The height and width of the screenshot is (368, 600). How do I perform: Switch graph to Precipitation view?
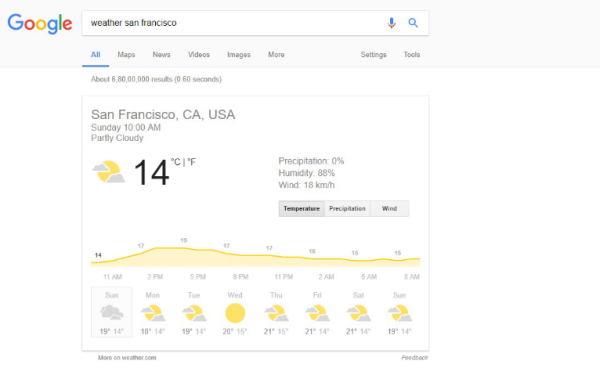[347, 208]
